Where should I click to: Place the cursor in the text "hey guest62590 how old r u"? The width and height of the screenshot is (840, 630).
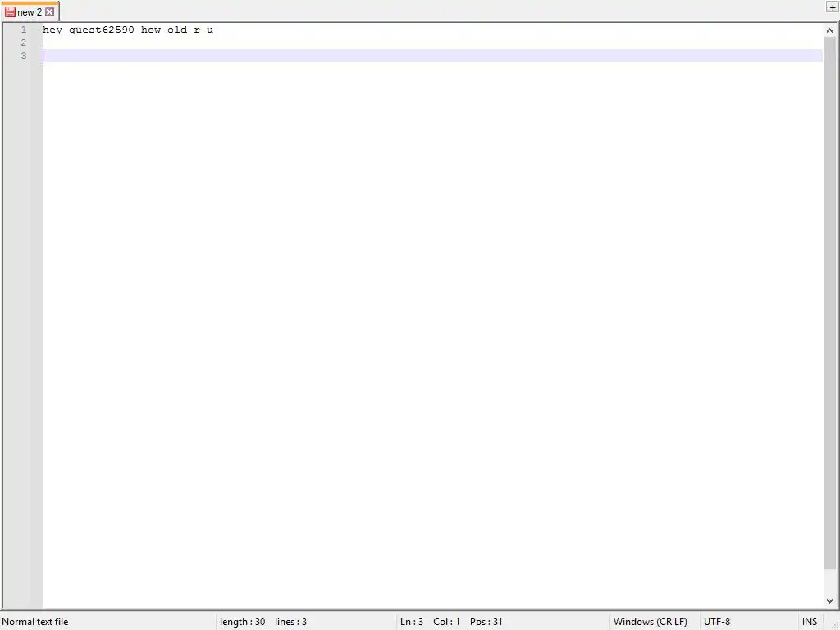pyautogui.click(x=128, y=30)
